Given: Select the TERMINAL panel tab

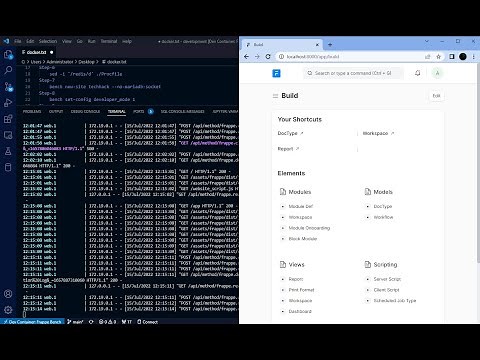Looking at the screenshot, I should [x=117, y=111].
